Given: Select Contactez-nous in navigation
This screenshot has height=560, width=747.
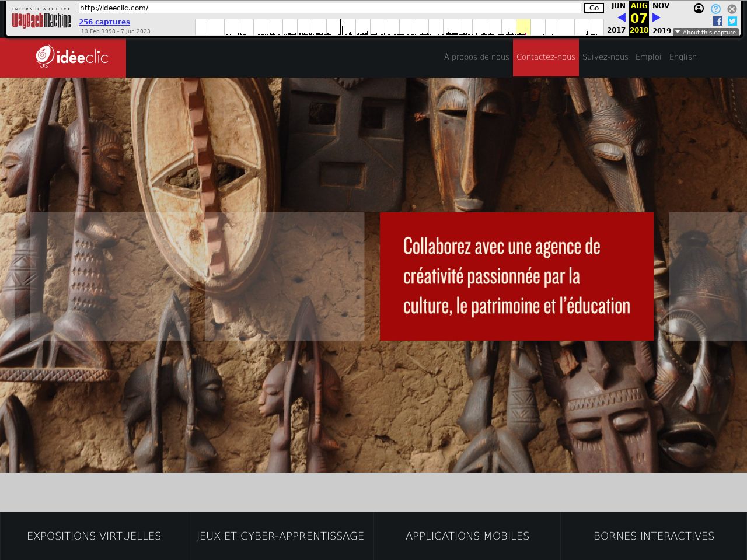Looking at the screenshot, I should point(546,57).
